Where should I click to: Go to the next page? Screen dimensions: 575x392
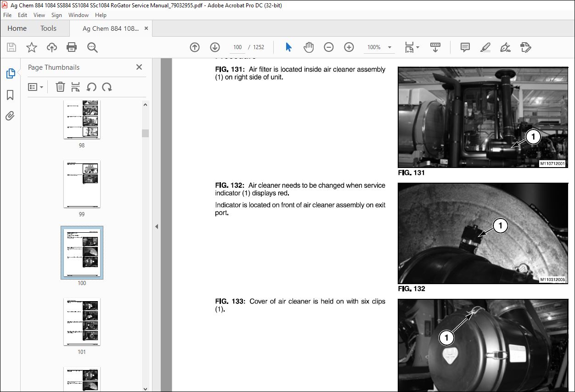click(215, 47)
